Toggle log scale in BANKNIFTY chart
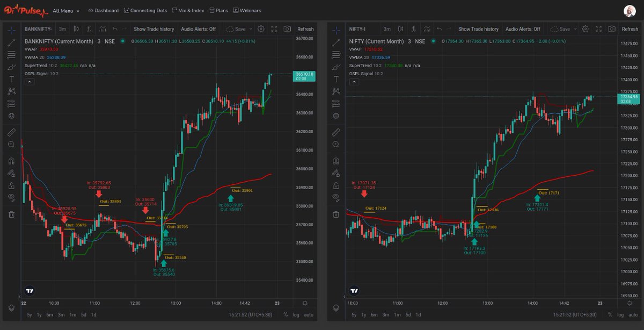Screen dimensions: 644x330 [x=296, y=314]
